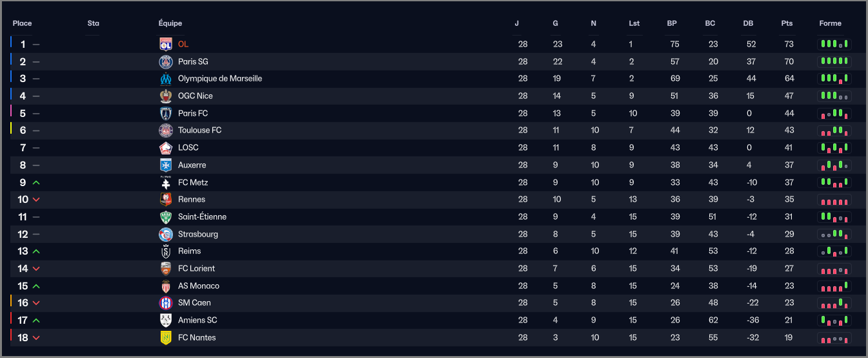Sort standings by DB column header
Screen dimensions: 868x358
tap(748, 23)
